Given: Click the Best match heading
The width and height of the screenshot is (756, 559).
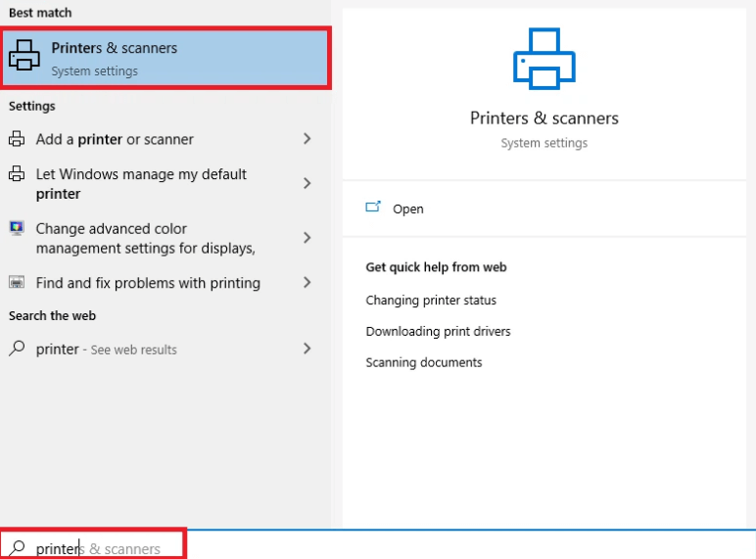Looking at the screenshot, I should [x=40, y=13].
